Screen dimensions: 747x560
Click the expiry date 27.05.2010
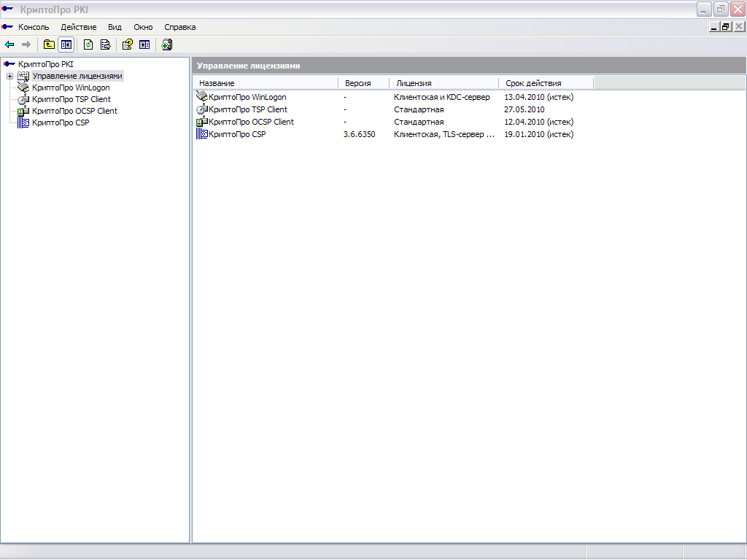click(524, 109)
